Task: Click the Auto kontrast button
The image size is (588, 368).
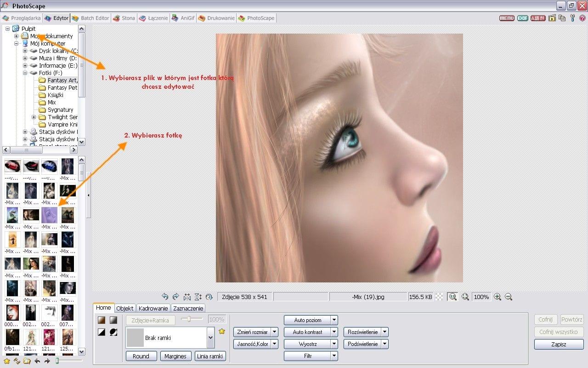Action: pos(307,332)
